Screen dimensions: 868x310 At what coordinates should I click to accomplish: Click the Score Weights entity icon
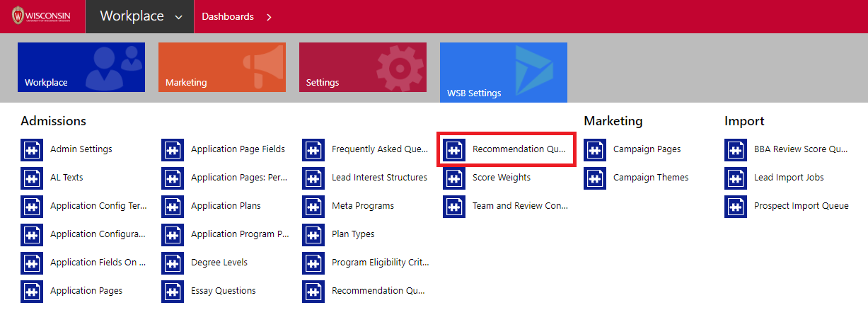tap(454, 178)
